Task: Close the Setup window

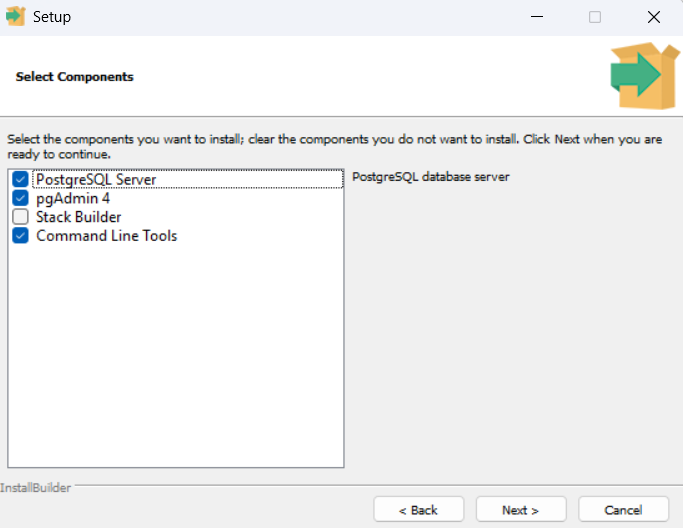Action: 653,17
